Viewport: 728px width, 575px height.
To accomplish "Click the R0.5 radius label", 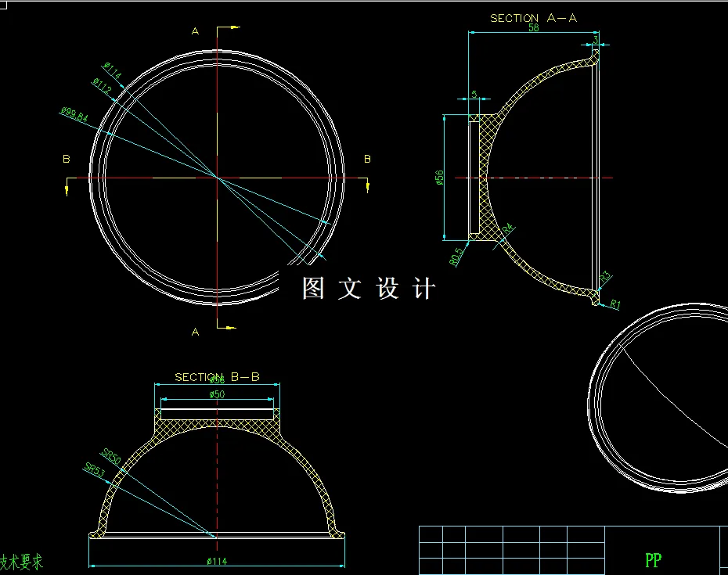I will click(x=456, y=257).
